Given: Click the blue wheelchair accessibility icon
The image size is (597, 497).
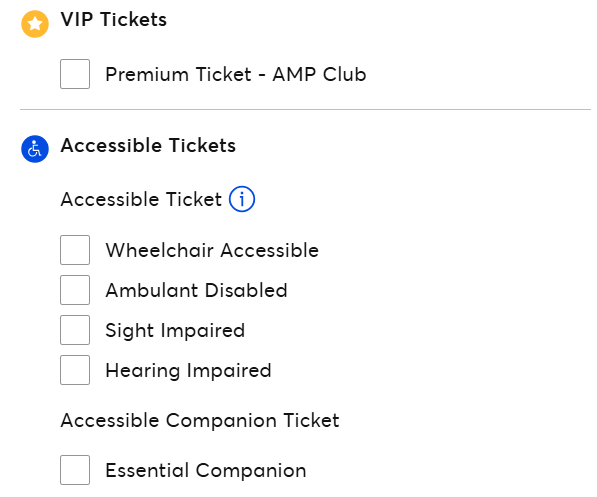Looking at the screenshot, I should click(x=35, y=149).
